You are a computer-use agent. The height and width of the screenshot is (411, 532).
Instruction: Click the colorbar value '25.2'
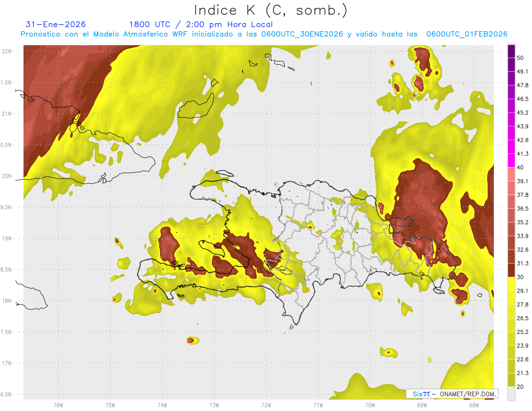coord(522,332)
